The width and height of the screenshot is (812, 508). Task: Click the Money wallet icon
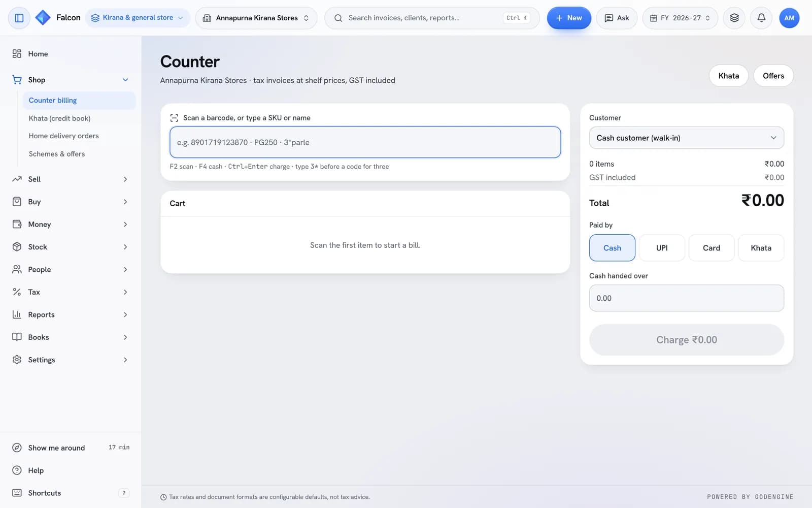17,224
